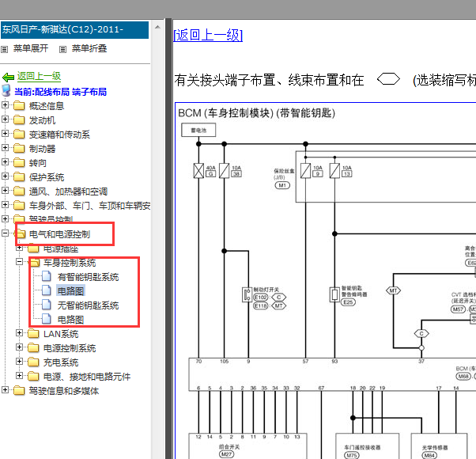Screen dimensions: 476x459
Task: Expand the LAN系统 tree node
Action: [x=19, y=333]
